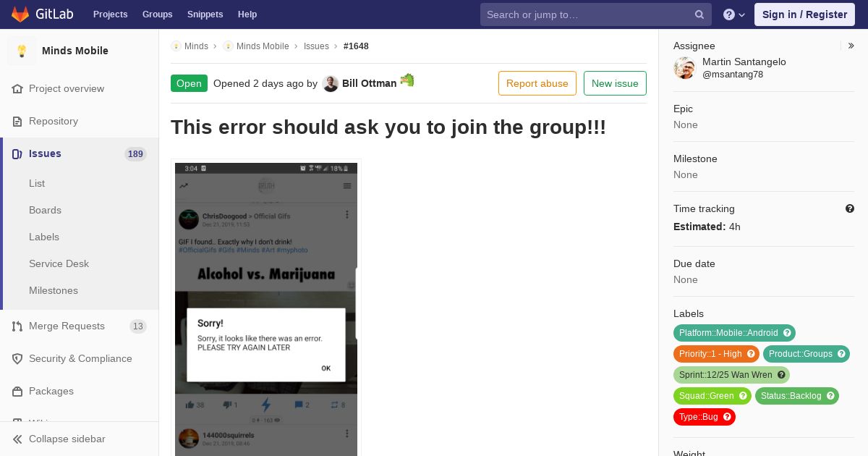
Task: Click the Project overview sidebar label
Action: coord(67,88)
